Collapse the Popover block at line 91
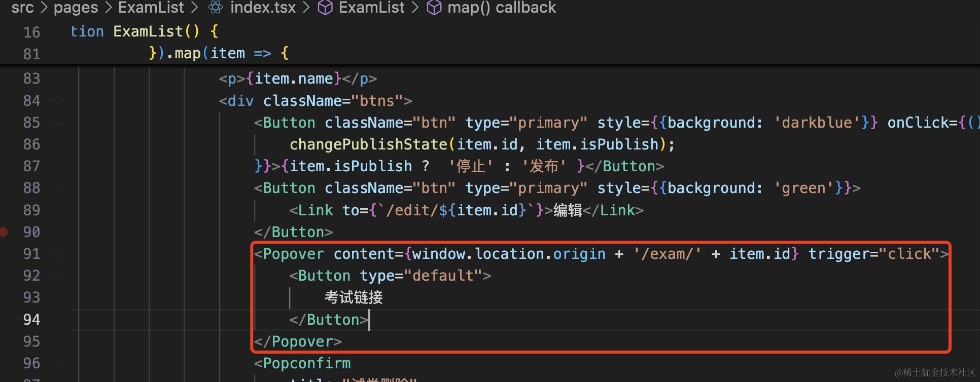 coord(59,254)
